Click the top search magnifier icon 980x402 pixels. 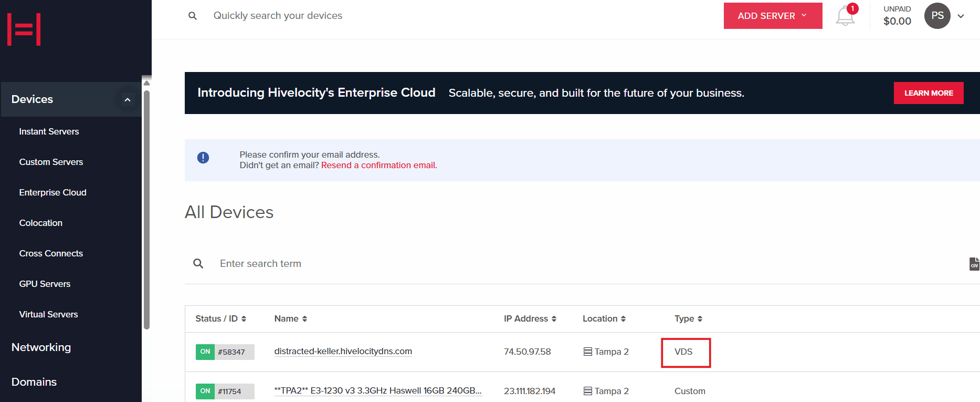tap(193, 16)
